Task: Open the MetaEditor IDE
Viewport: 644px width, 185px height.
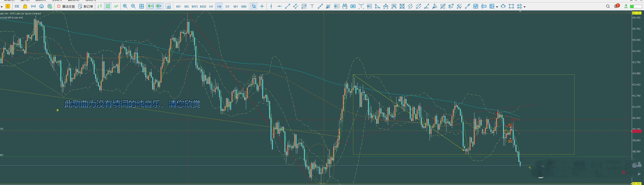Action: point(17,6)
